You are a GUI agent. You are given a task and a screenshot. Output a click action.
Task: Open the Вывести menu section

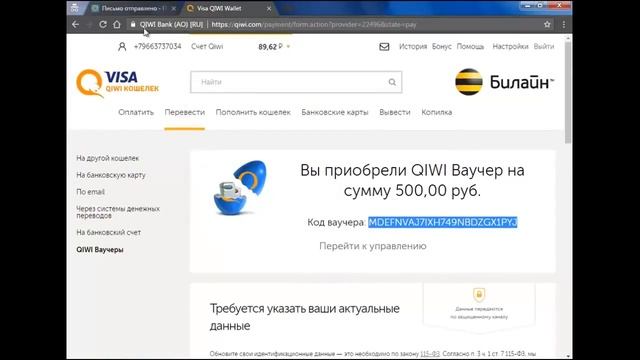pos(395,112)
